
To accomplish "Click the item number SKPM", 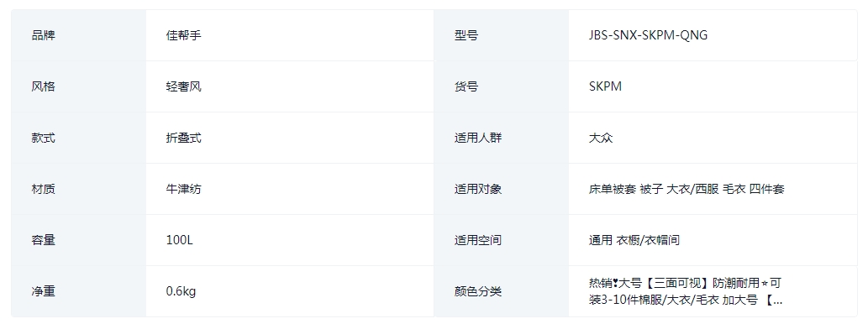I will pyautogui.click(x=605, y=86).
